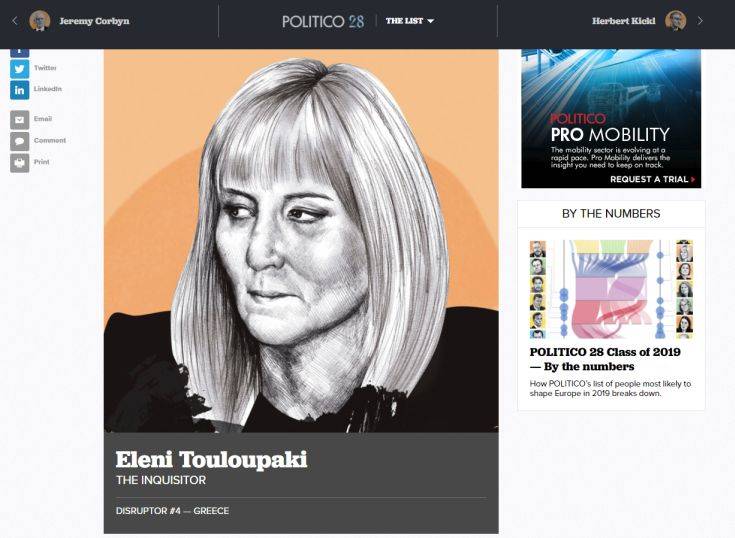Open the By the numbers chart thumbnail
Screen dimensions: 735x538
(x=611, y=289)
